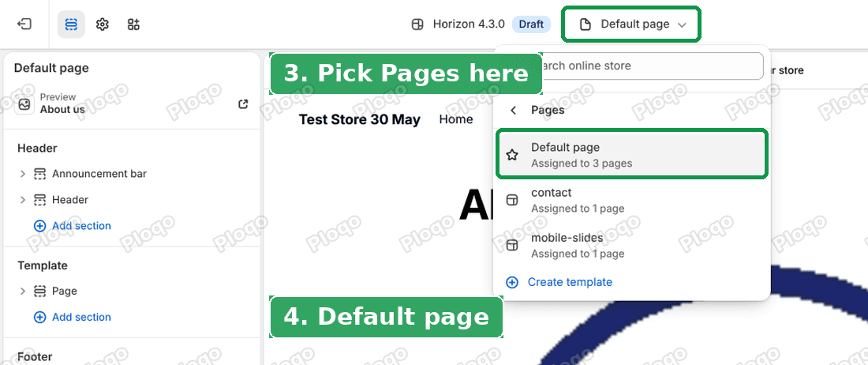Click the preview image icon beside About us
Image resolution: width=868 pixels, height=365 pixels.
coord(24,103)
